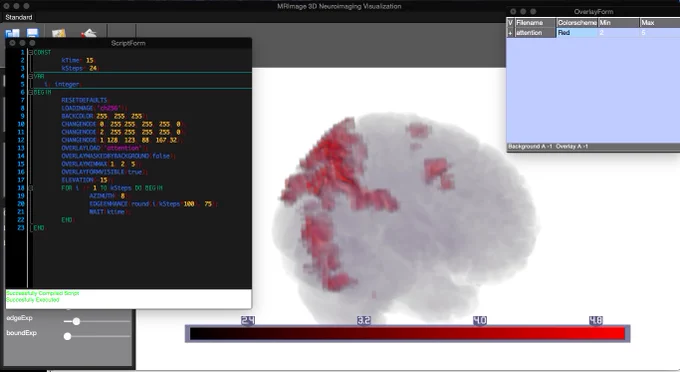Click the Colorscheme column header
This screenshot has height=372, width=680.
(577, 23)
